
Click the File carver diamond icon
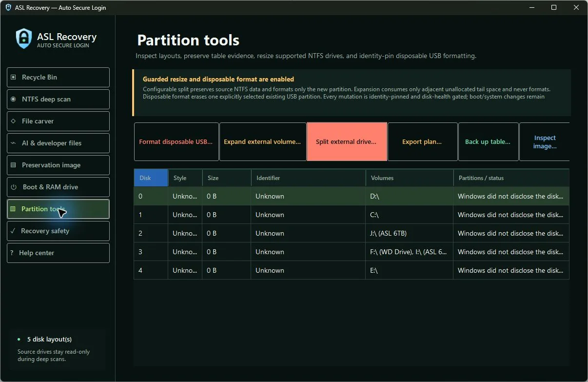click(13, 121)
